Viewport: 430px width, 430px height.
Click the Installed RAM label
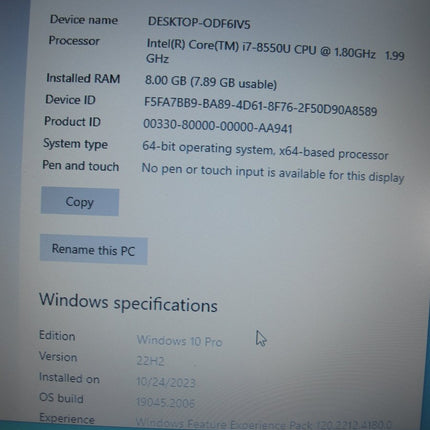[83, 78]
